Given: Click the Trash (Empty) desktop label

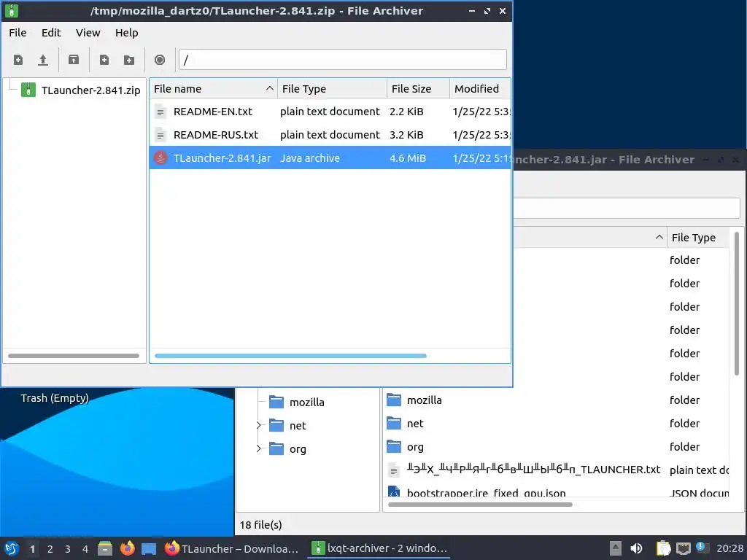Looking at the screenshot, I should coord(55,398).
